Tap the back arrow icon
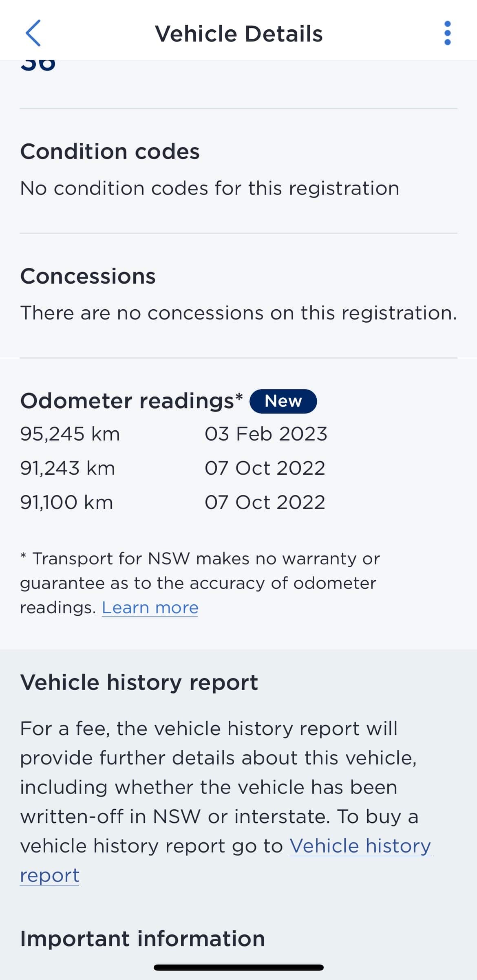This screenshot has width=477, height=980. (33, 33)
